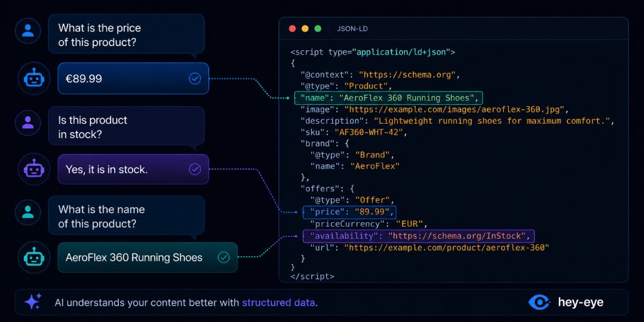Viewport: 644px width, 322px height.
Task: Click the blue user avatar icon
Action: (28, 31)
